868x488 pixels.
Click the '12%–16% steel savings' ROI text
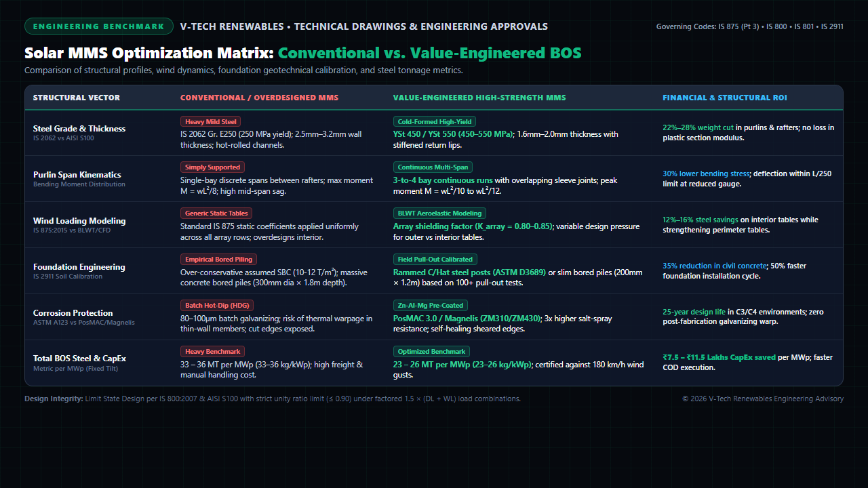tap(701, 220)
